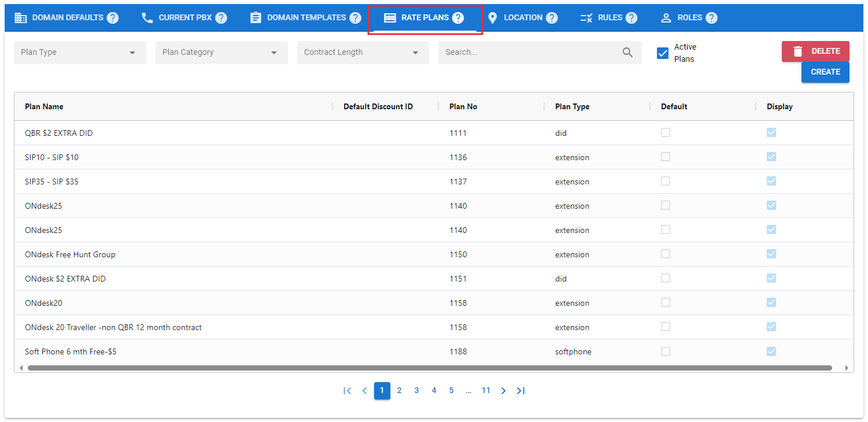Click the search magnifier icon

[x=627, y=53]
